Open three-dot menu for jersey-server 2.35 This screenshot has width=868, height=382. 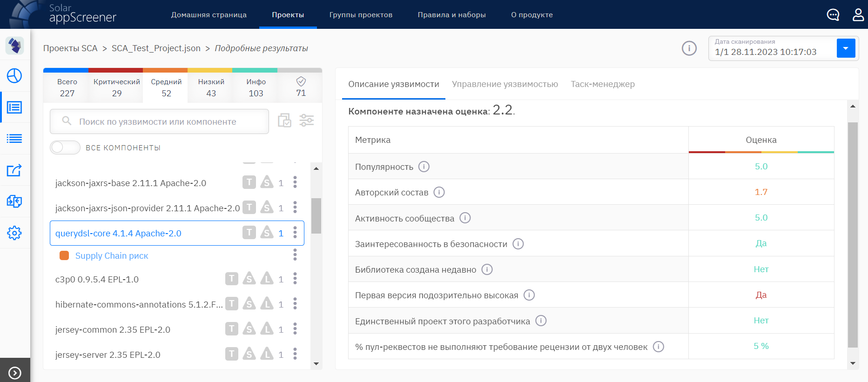click(295, 354)
